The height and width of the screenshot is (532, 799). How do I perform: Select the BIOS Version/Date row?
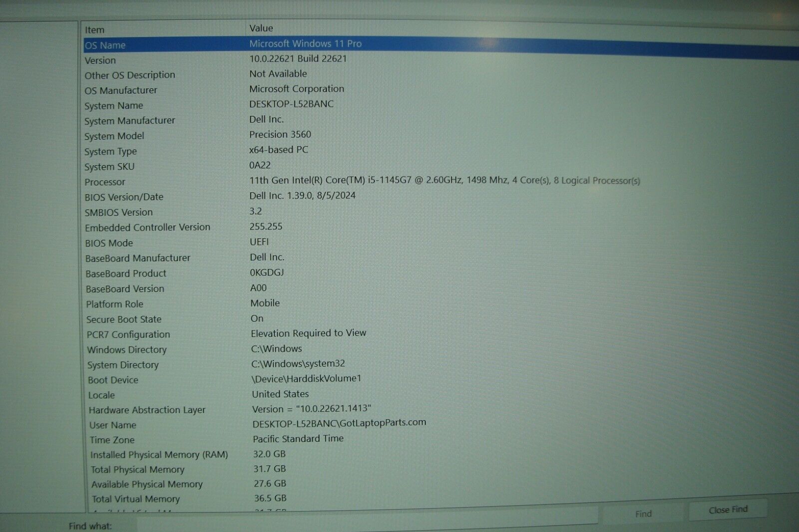200,197
